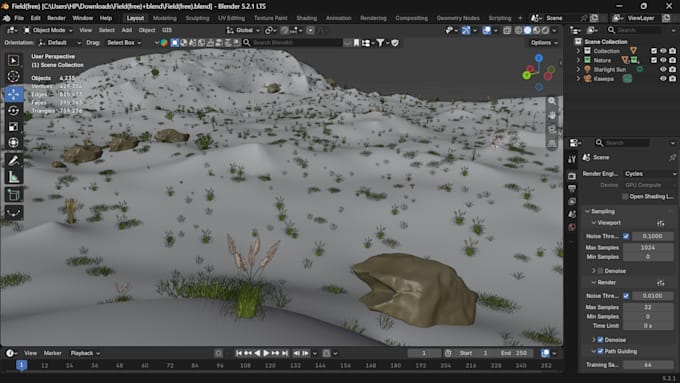Activate the Move tool
Screen dimensions: 680x383
click(13, 94)
